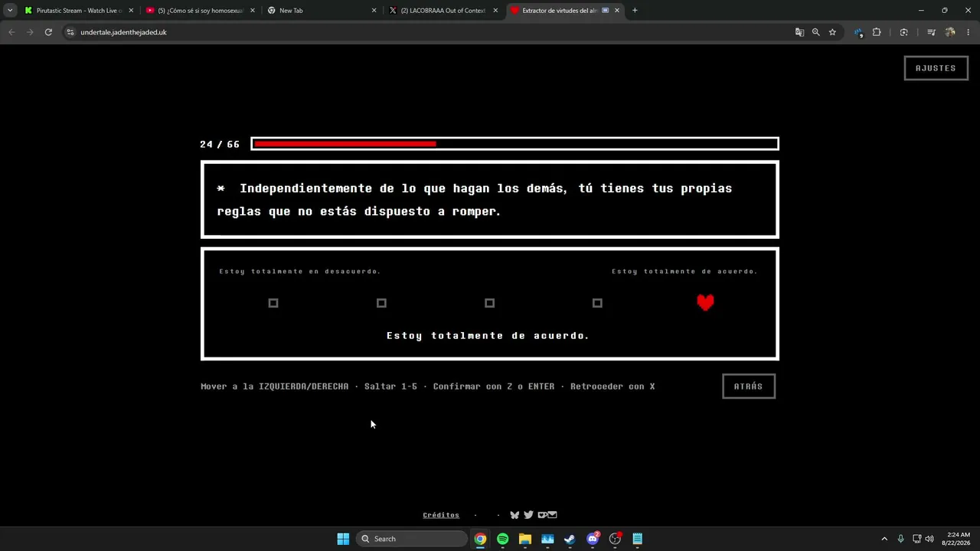The image size is (980, 551).
Task: Open the Notepad icon on the taskbar
Action: coord(637,539)
